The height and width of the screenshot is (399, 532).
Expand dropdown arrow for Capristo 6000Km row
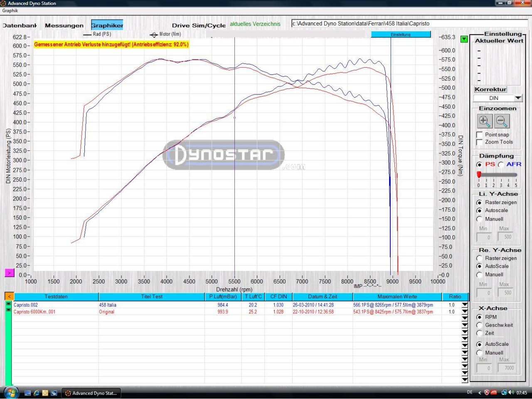[465, 312]
